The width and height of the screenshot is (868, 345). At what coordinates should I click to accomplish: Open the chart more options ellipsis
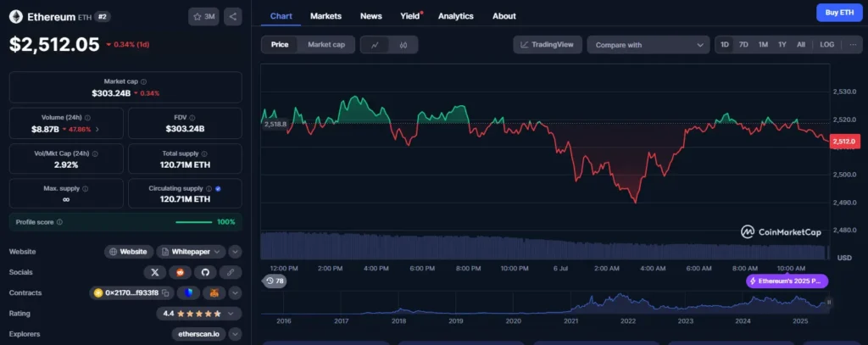[853, 44]
